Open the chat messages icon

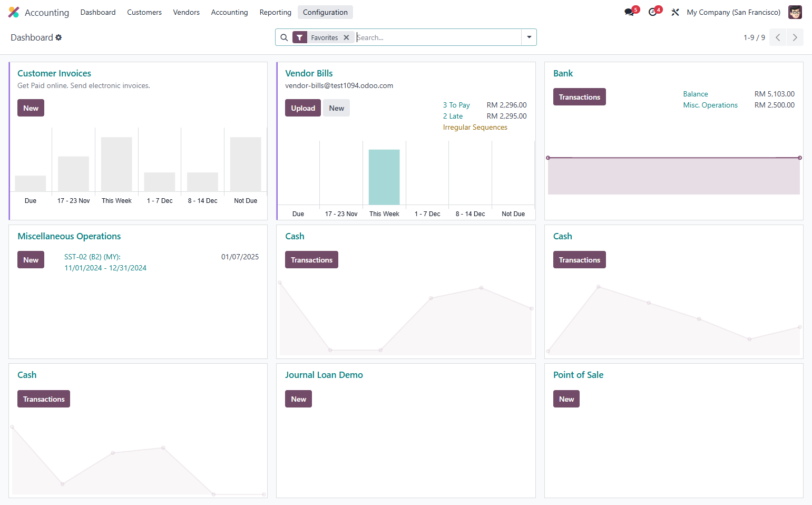tap(629, 12)
